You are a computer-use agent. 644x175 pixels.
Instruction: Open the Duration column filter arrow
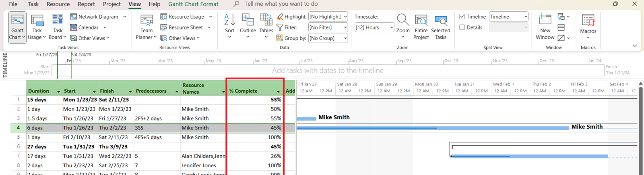tap(58, 92)
